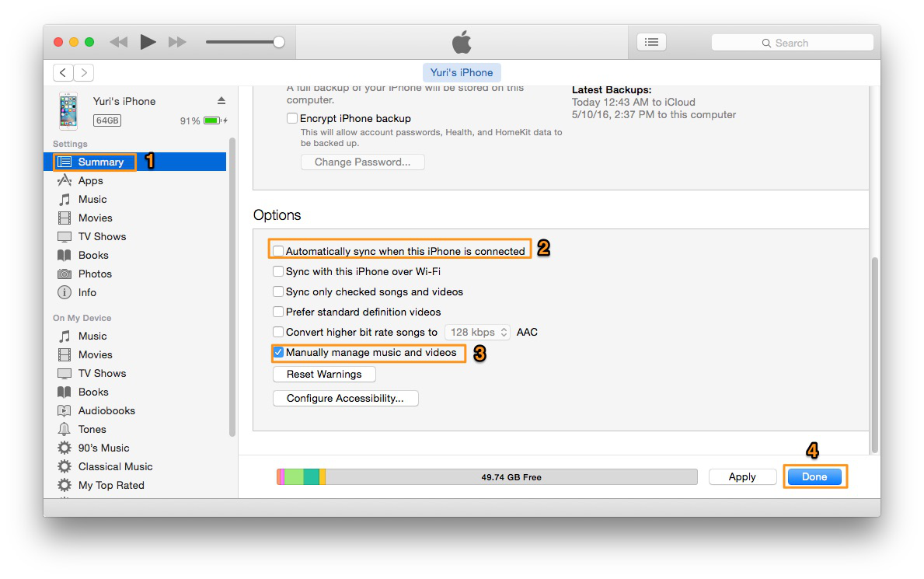Image resolution: width=924 pixels, height=579 pixels.
Task: Click the main content vertical scrollbar
Action: click(875, 354)
